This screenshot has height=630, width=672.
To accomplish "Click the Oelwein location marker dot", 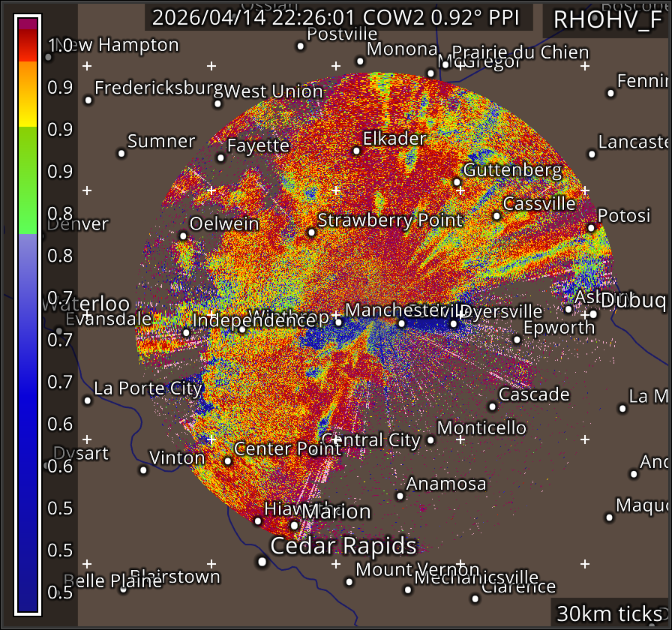I will click(x=183, y=235).
